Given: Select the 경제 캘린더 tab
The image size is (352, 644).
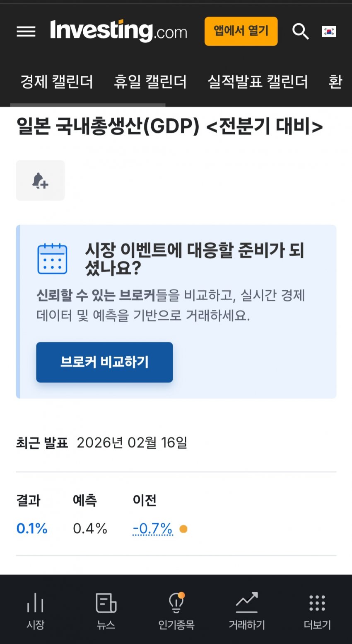Looking at the screenshot, I should tap(57, 82).
